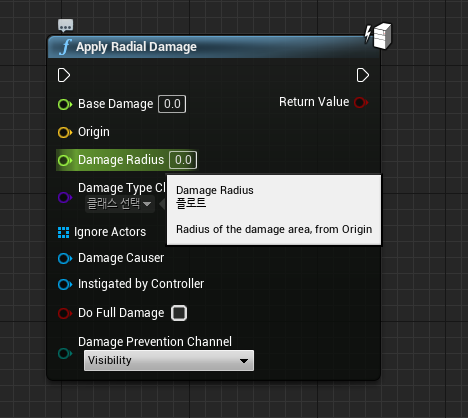Click the input execution pin
The image size is (468, 418).
tap(64, 75)
